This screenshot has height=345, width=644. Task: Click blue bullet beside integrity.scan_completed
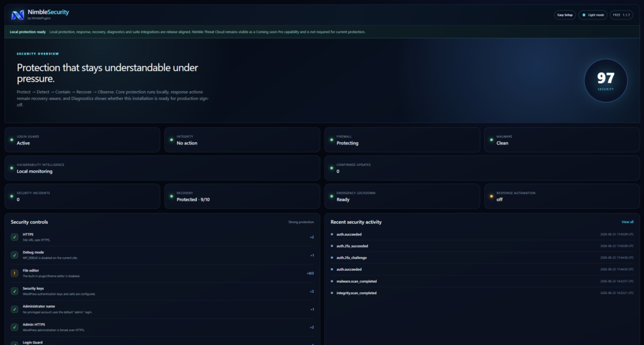(332, 293)
